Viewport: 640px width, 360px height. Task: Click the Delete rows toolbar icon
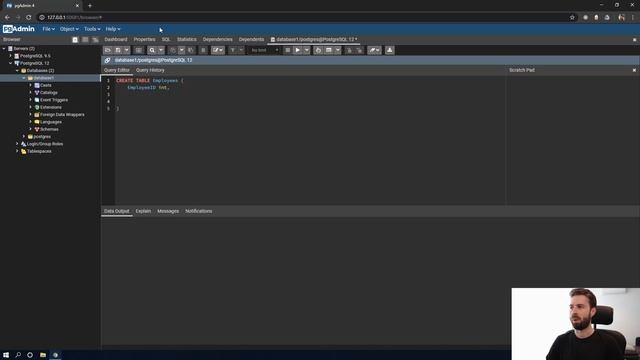pos(203,50)
